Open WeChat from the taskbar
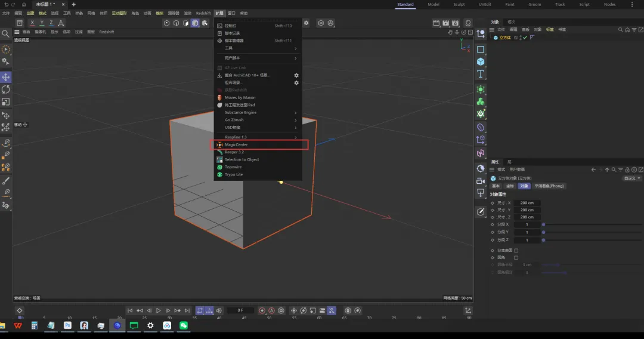The image size is (644, 339). (x=184, y=326)
